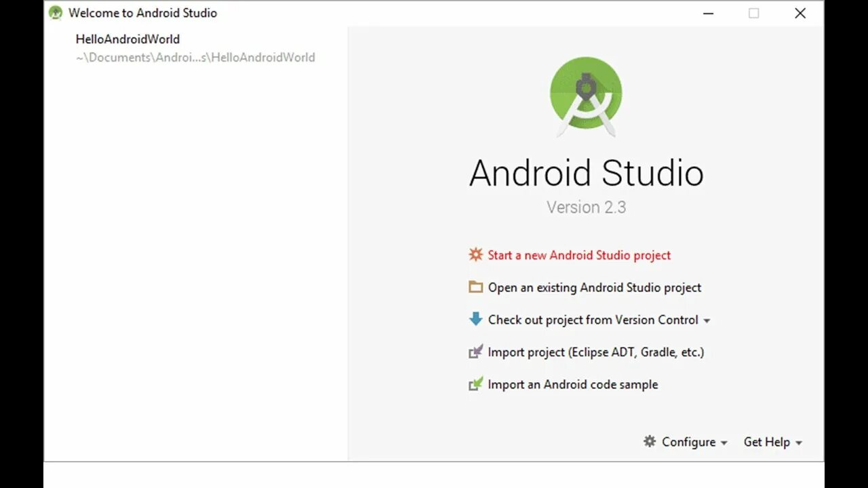Viewport: 868px width, 488px height.
Task: Open the HelloAndroidWorld recent project
Action: (127, 39)
